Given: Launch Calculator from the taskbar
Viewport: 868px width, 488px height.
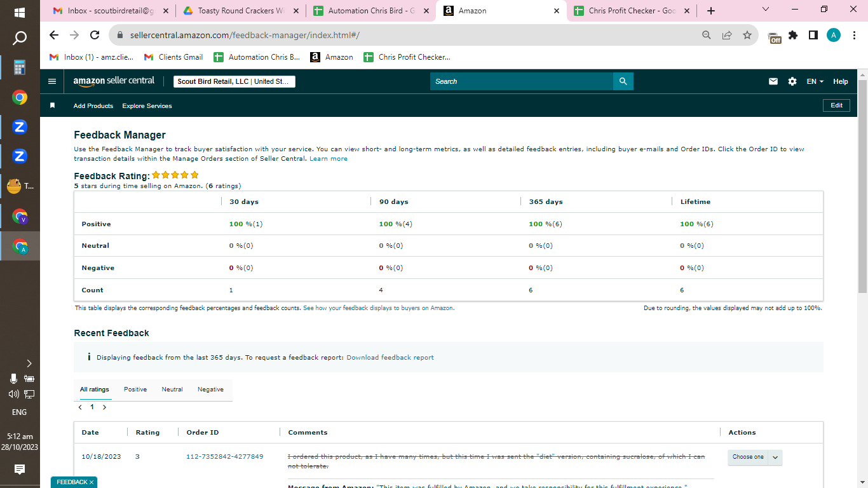Looking at the screenshot, I should pos(20,67).
